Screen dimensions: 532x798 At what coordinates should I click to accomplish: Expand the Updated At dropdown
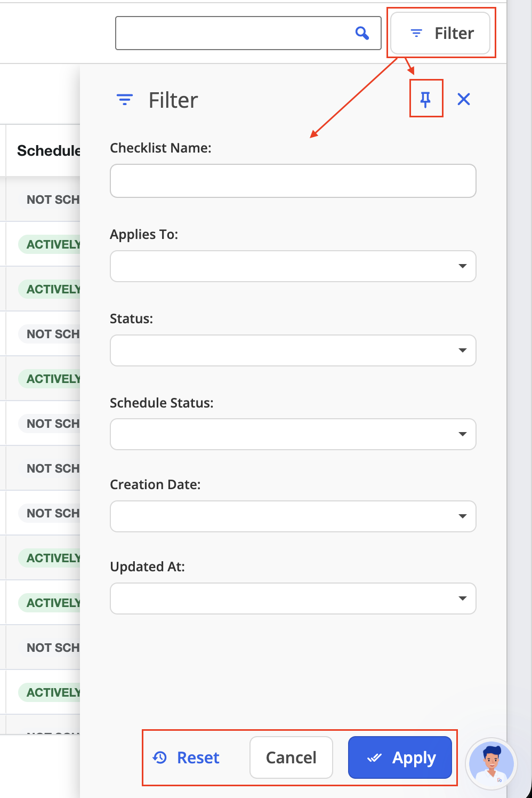[293, 598]
